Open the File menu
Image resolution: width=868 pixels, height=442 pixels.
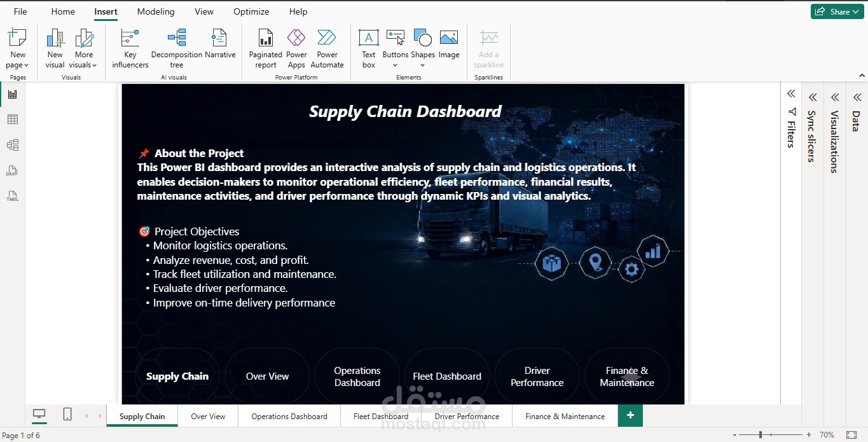(x=20, y=11)
